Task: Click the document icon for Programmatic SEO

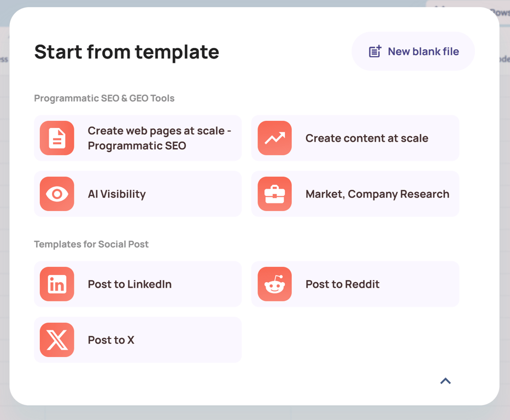Action: (57, 138)
